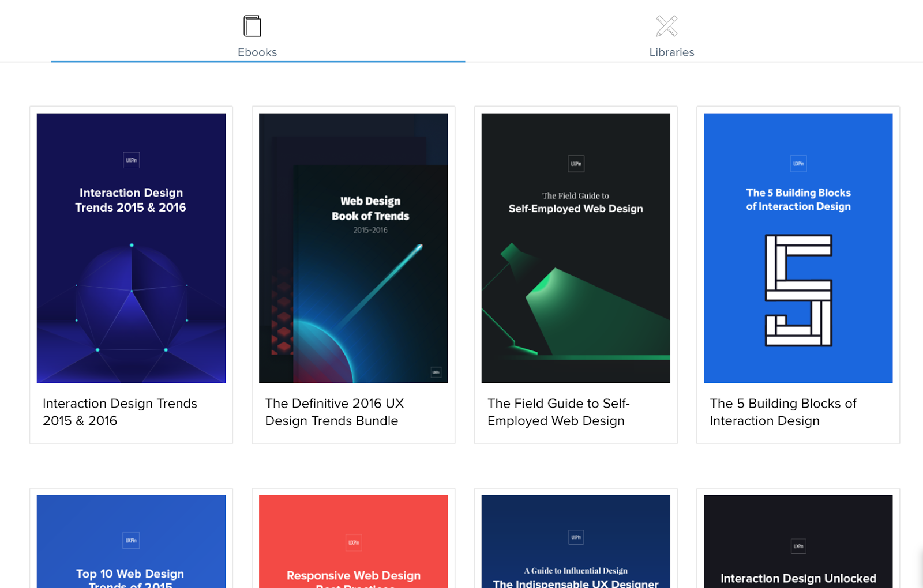Click the UXPin logo on the Interaction Design Trends cover
Screen dimensions: 923x588
(x=131, y=160)
